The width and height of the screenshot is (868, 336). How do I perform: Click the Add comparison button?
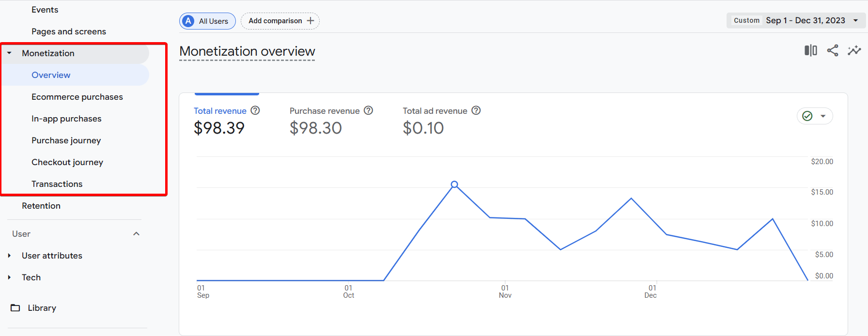click(x=280, y=21)
